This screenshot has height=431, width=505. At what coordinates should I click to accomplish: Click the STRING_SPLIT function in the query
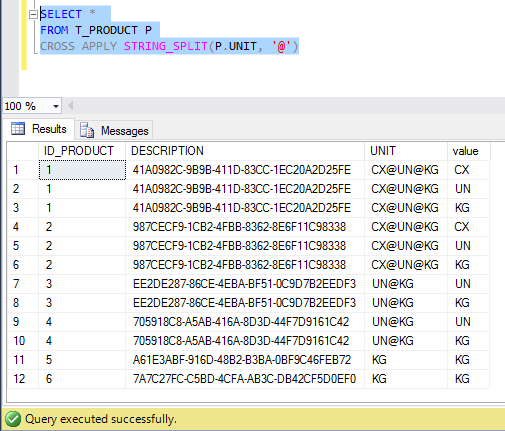tap(166, 46)
